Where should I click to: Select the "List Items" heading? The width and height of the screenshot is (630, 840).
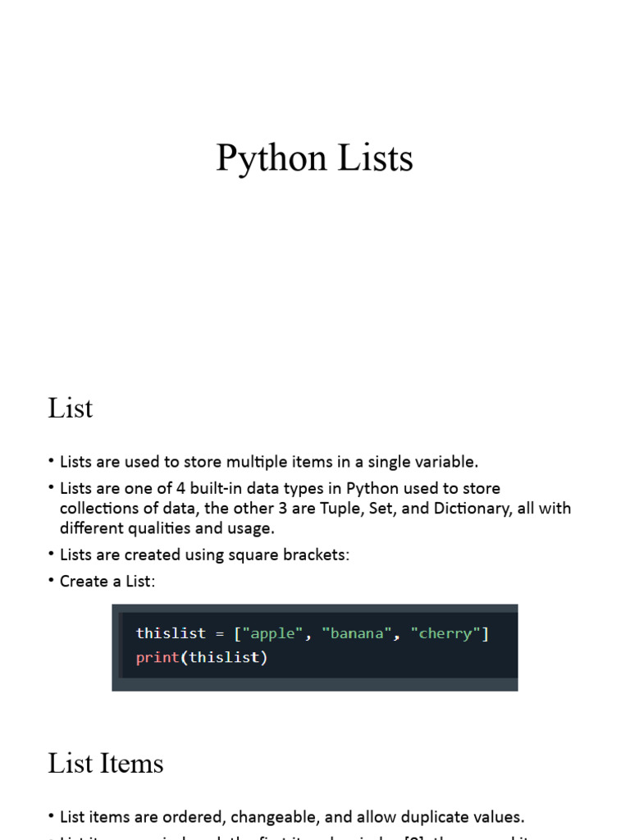(106, 764)
